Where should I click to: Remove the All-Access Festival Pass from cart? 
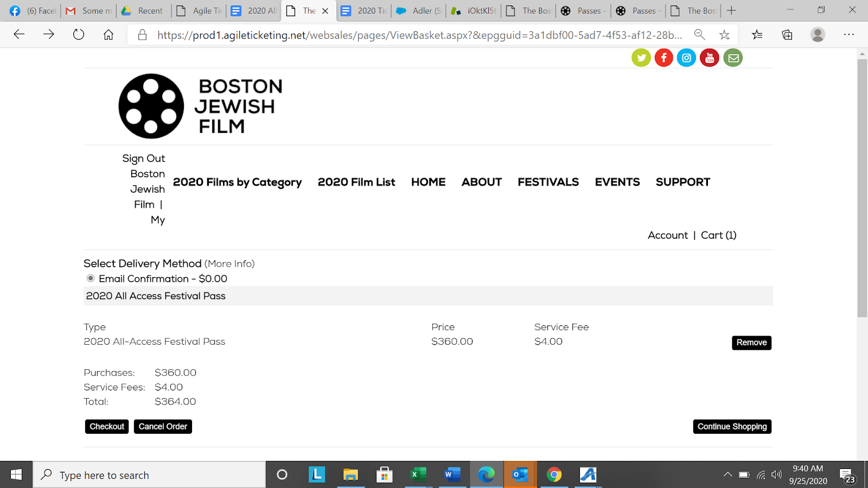click(x=752, y=343)
